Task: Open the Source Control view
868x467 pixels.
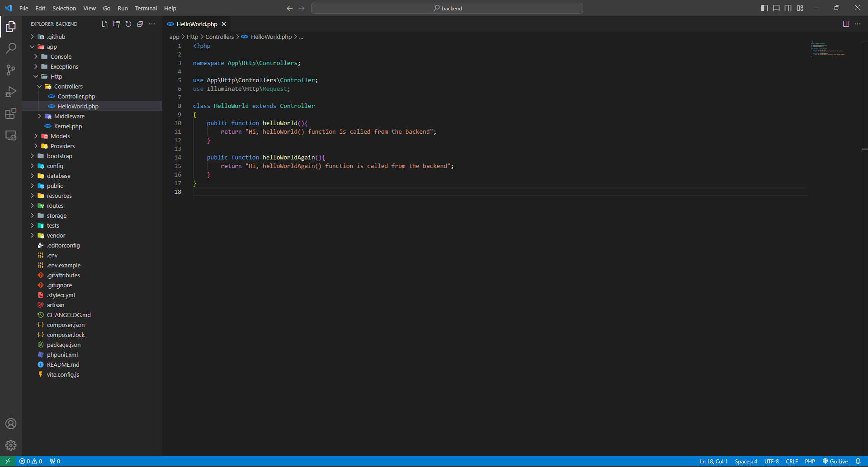Action: [x=11, y=70]
